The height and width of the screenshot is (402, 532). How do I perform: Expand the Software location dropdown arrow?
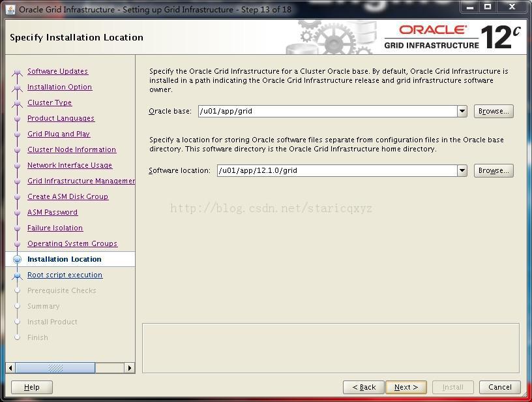coord(462,170)
